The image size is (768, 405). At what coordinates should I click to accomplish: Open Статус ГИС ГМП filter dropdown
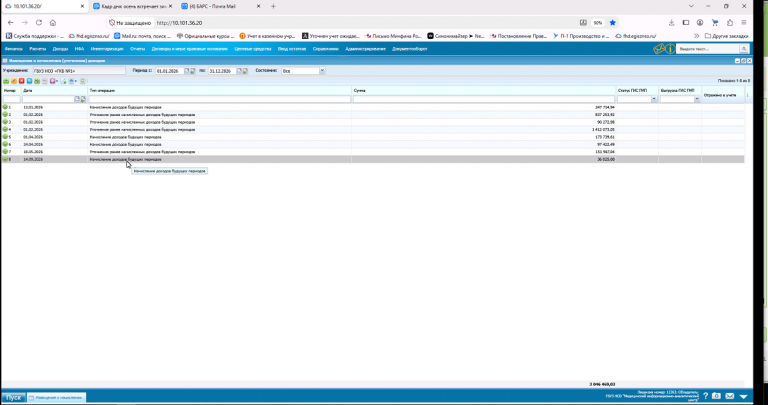click(654, 99)
